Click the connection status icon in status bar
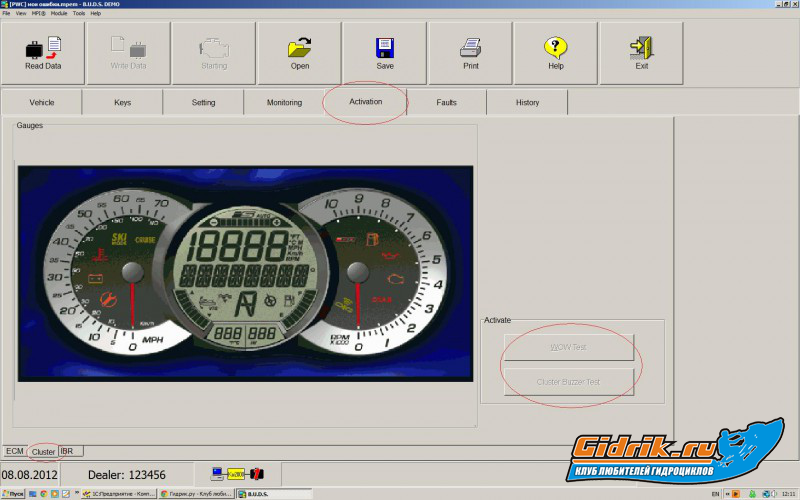 pyautogui.click(x=236, y=474)
